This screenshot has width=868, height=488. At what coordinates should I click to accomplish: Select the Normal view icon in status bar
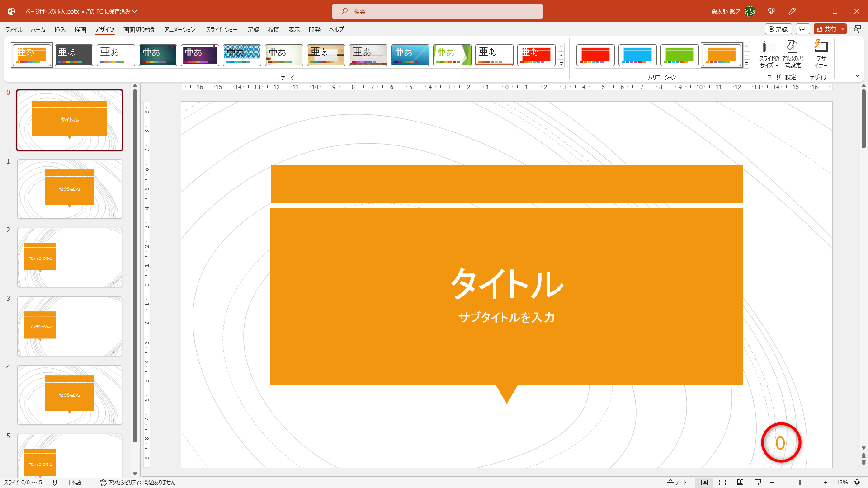(704, 482)
